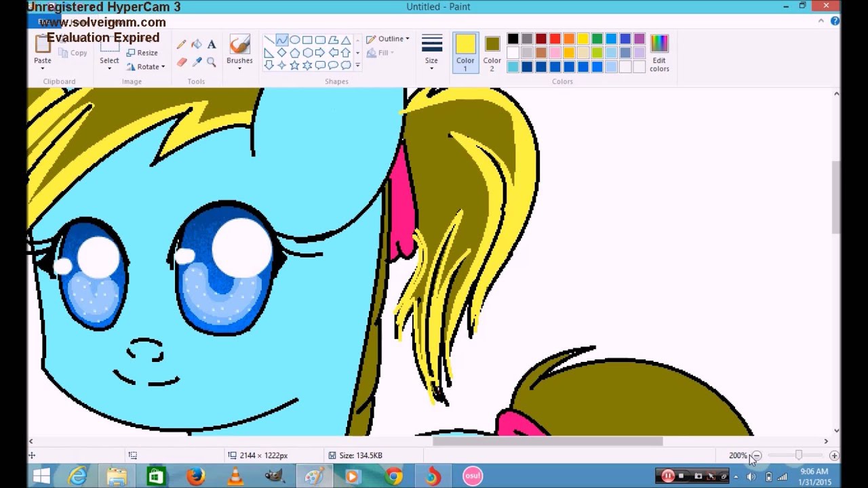868x488 pixels.
Task: Pick the purple color swatch
Action: click(x=639, y=39)
